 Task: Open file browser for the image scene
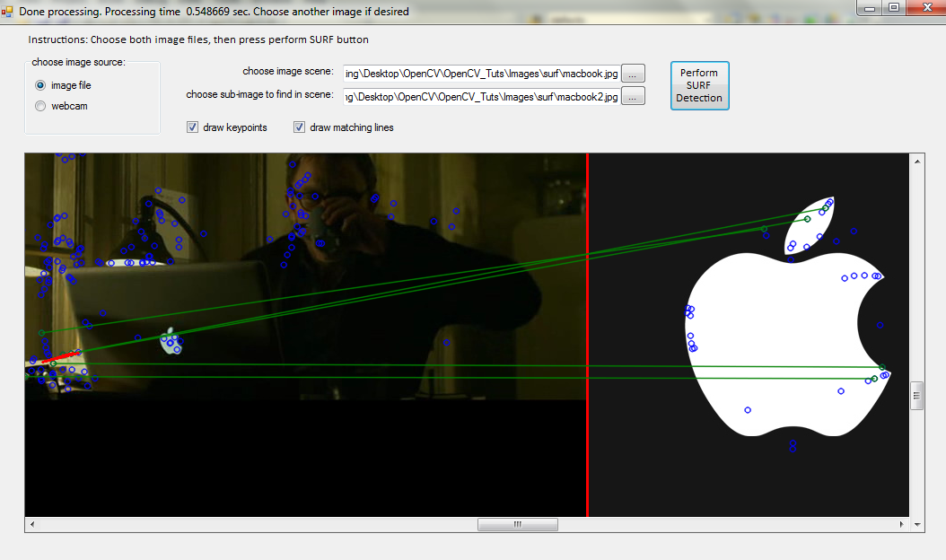[633, 74]
